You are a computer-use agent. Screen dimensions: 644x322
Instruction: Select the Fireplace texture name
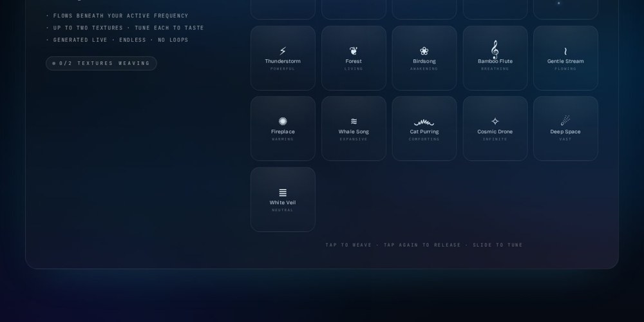283,132
